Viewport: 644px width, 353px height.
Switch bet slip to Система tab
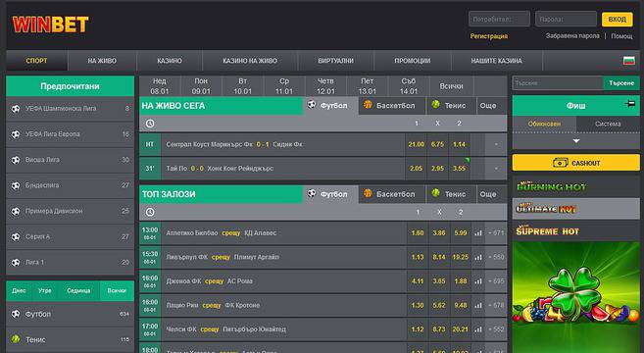point(608,125)
